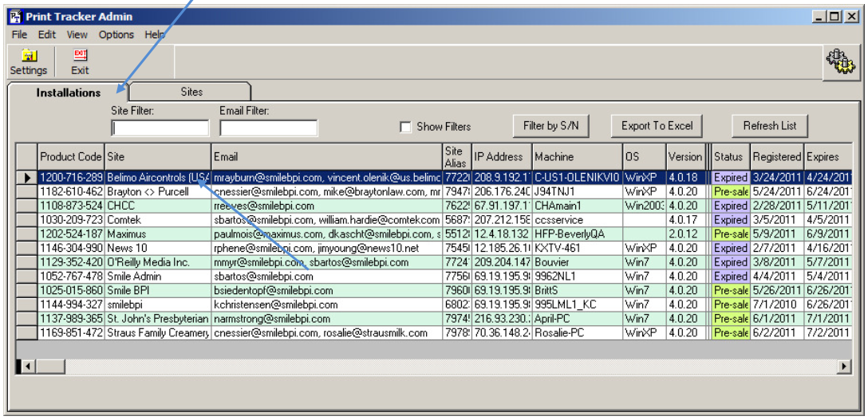Click machine name Bouvier cell
Viewport: 868px width, 420px height.
tap(578, 262)
